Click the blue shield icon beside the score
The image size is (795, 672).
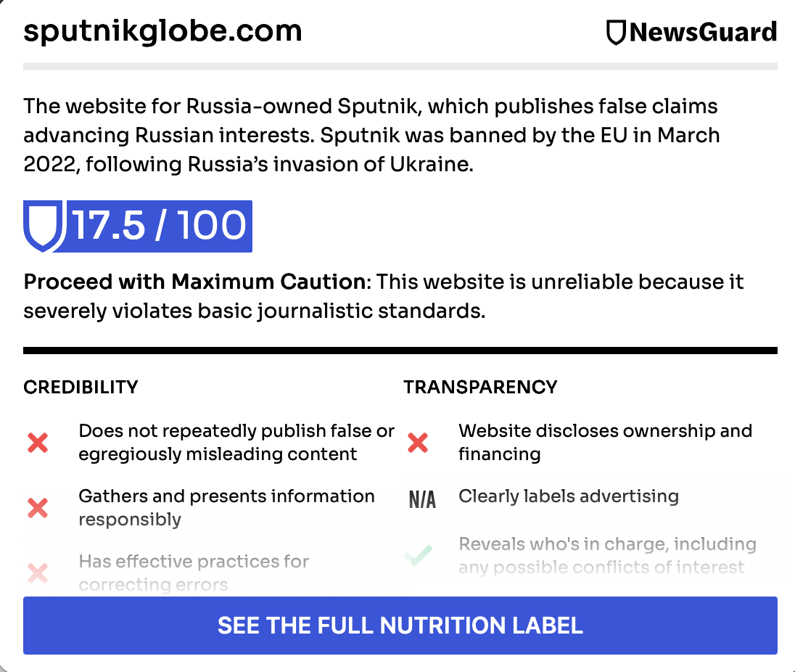(44, 226)
